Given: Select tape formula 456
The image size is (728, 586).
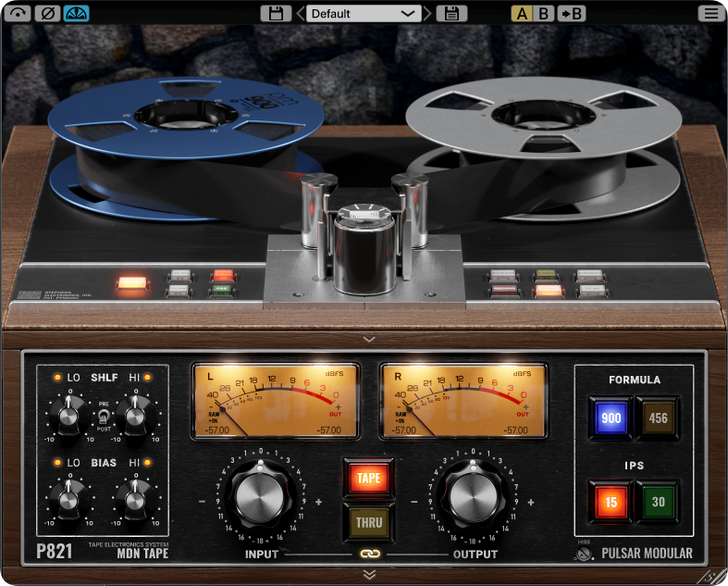Looking at the screenshot, I should [658, 418].
